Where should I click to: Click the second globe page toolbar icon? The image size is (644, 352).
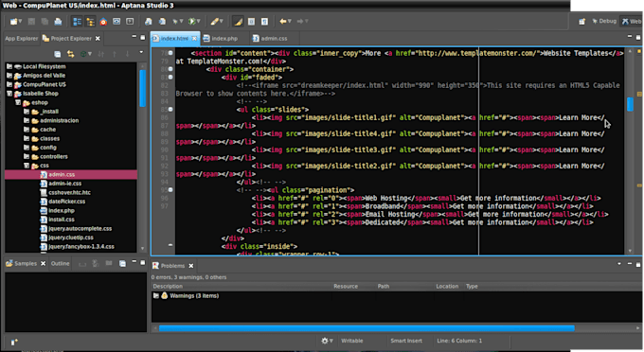[162, 22]
